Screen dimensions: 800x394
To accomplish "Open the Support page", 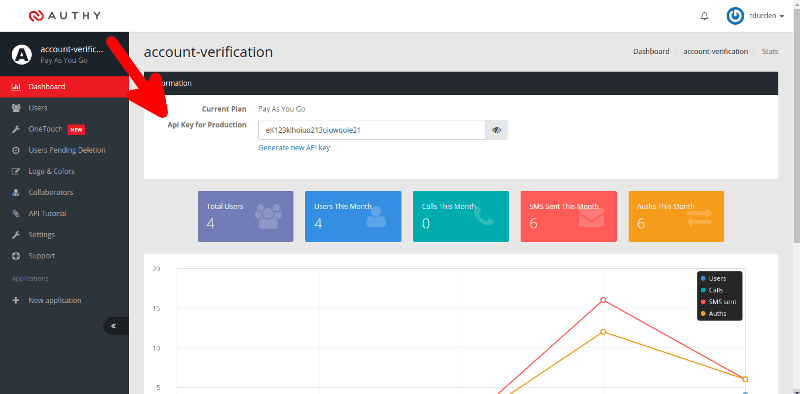I will [64, 256].
